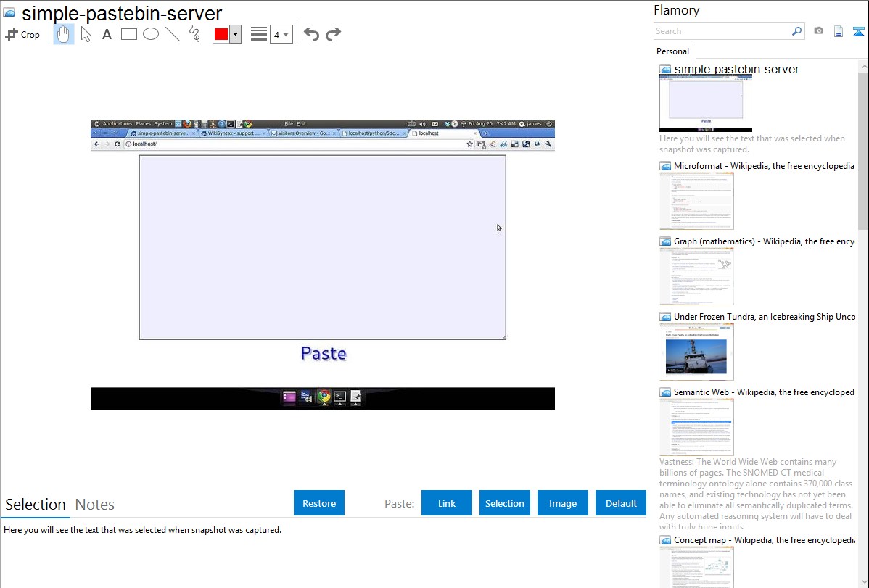Click the document page icon in Flamory header
The width and height of the screenshot is (869, 588).
839,31
